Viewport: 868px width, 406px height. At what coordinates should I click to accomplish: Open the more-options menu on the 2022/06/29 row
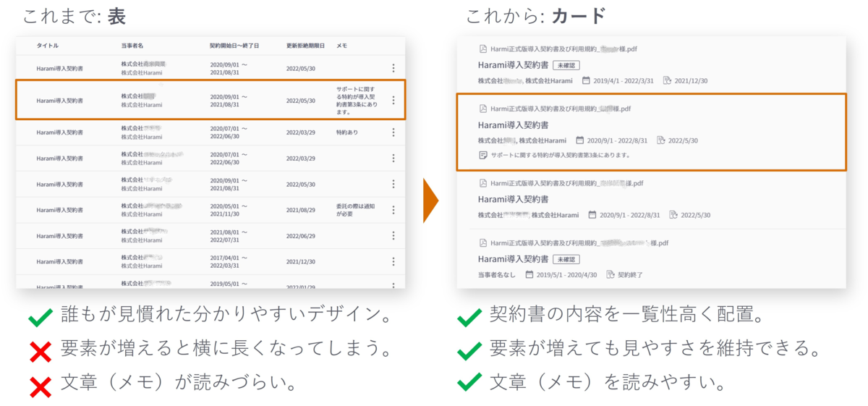[x=393, y=236]
